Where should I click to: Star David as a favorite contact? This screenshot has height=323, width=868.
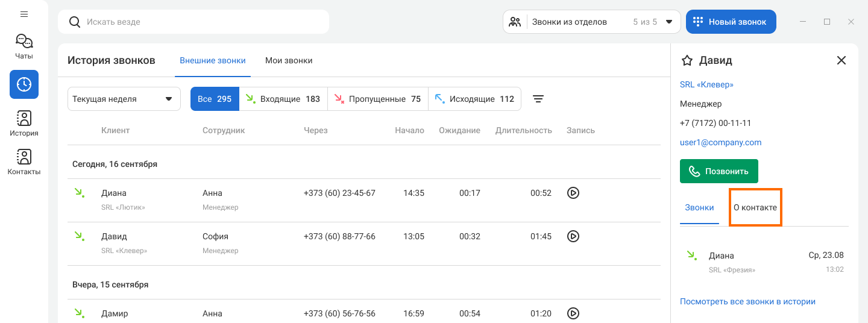(x=687, y=60)
